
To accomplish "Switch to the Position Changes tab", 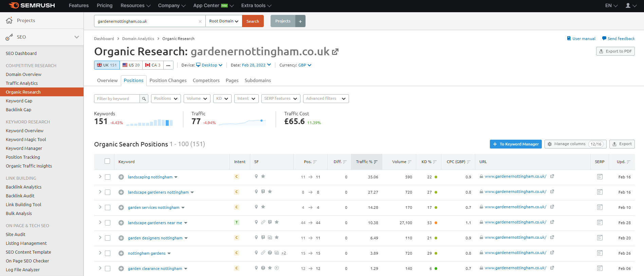I will coord(168,80).
